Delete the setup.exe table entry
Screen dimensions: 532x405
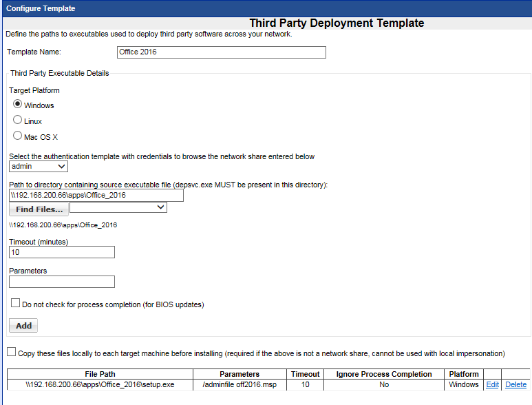click(515, 385)
